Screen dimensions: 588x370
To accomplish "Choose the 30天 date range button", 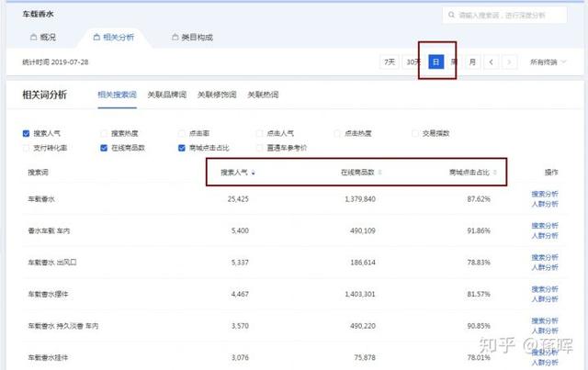I will (413, 62).
